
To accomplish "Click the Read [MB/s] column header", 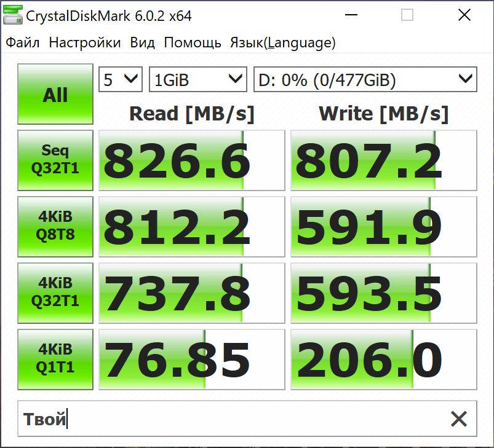I will (x=192, y=114).
